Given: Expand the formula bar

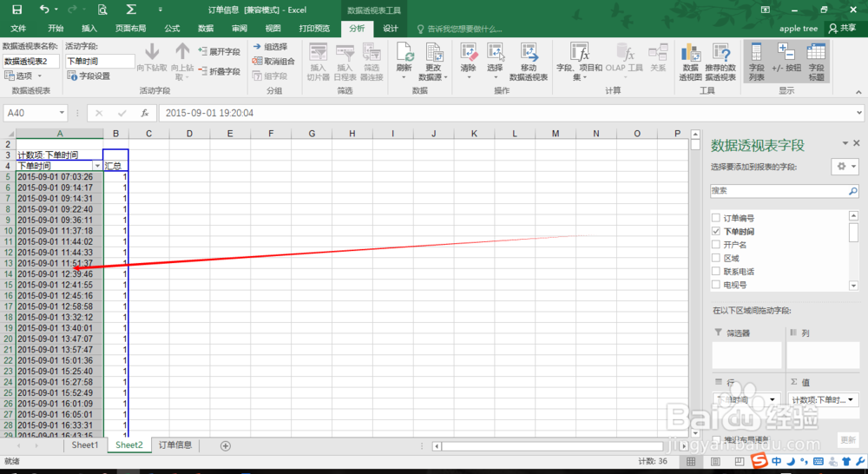Looking at the screenshot, I should tap(859, 112).
